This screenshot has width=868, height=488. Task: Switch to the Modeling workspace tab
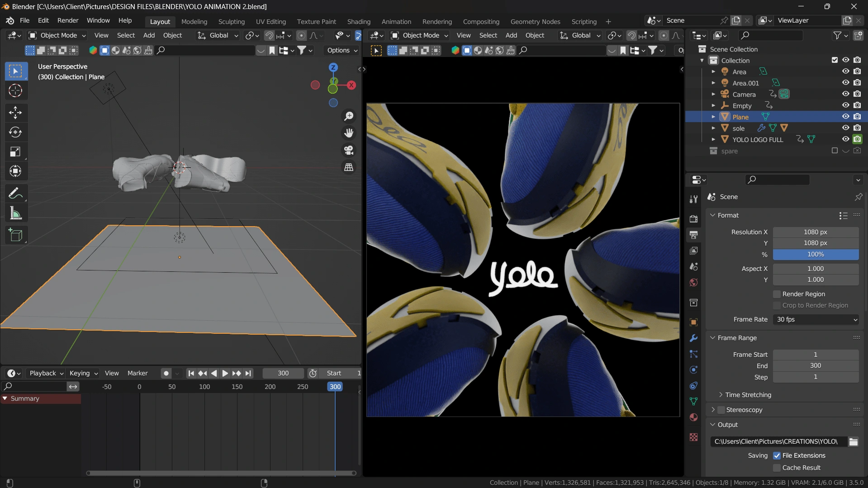click(x=194, y=22)
